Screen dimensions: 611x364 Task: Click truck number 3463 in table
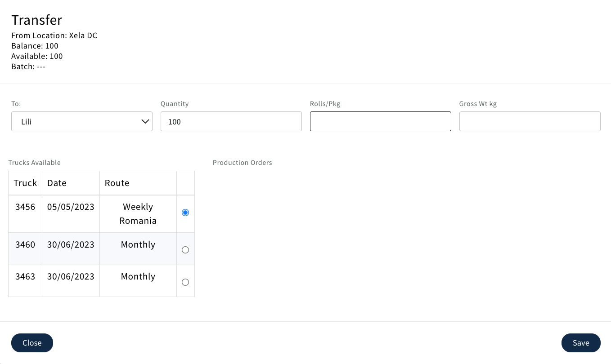click(25, 277)
